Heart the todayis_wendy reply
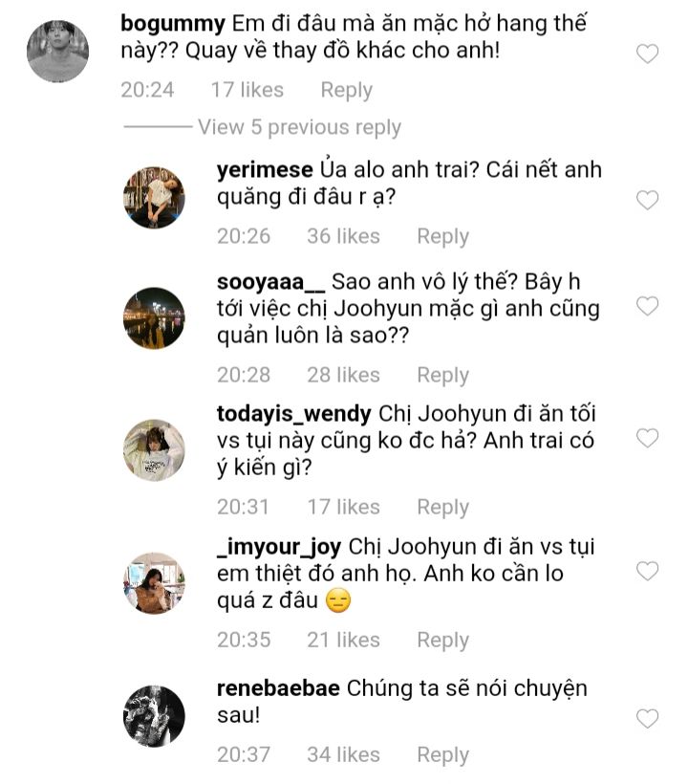The height and width of the screenshot is (784, 688). click(647, 439)
